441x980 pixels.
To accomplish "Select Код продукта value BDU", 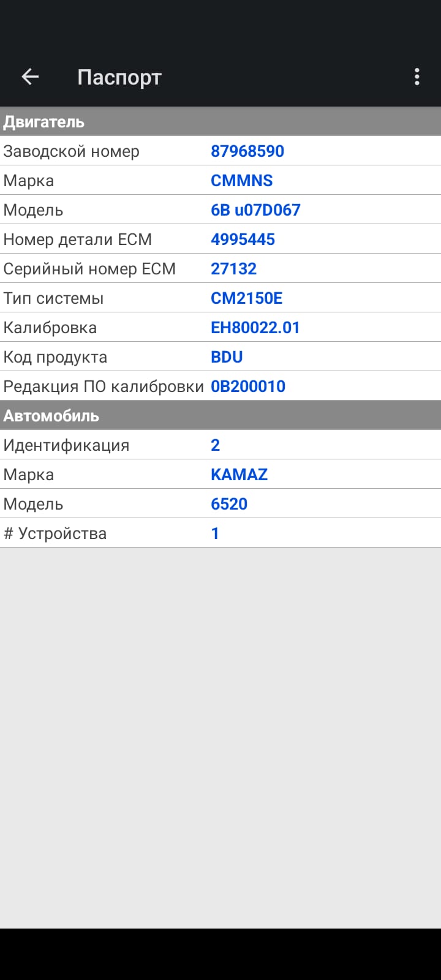I will tap(227, 357).
